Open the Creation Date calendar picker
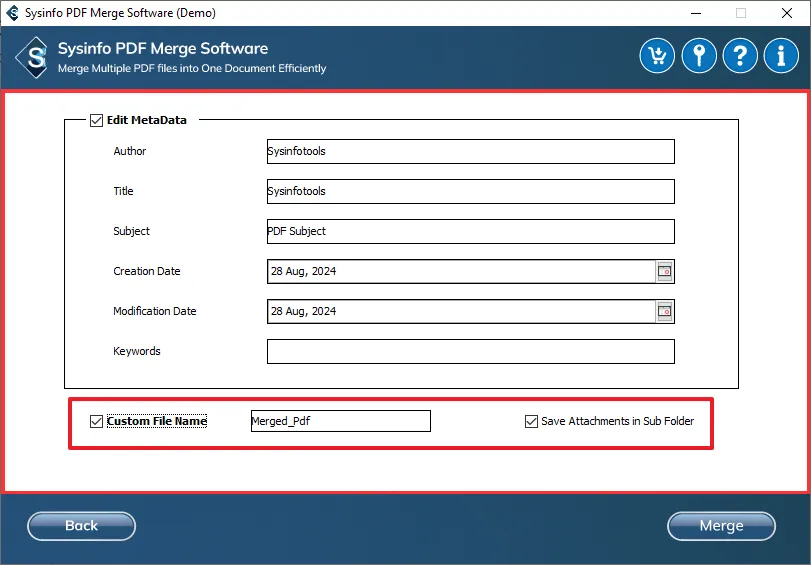 pos(665,271)
